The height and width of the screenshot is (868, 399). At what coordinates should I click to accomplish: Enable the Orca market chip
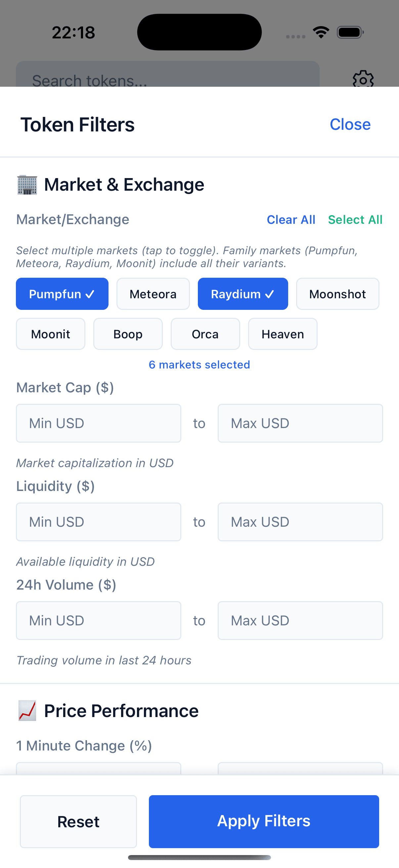205,334
